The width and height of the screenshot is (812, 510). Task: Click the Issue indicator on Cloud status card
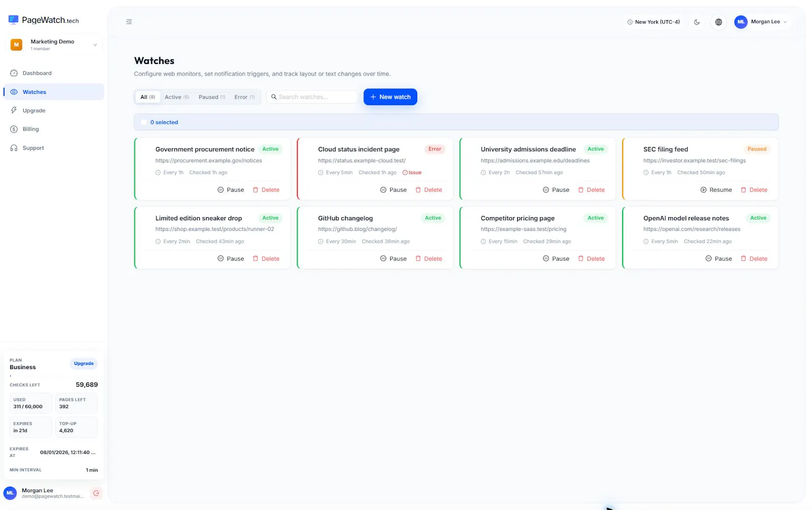[x=412, y=173]
